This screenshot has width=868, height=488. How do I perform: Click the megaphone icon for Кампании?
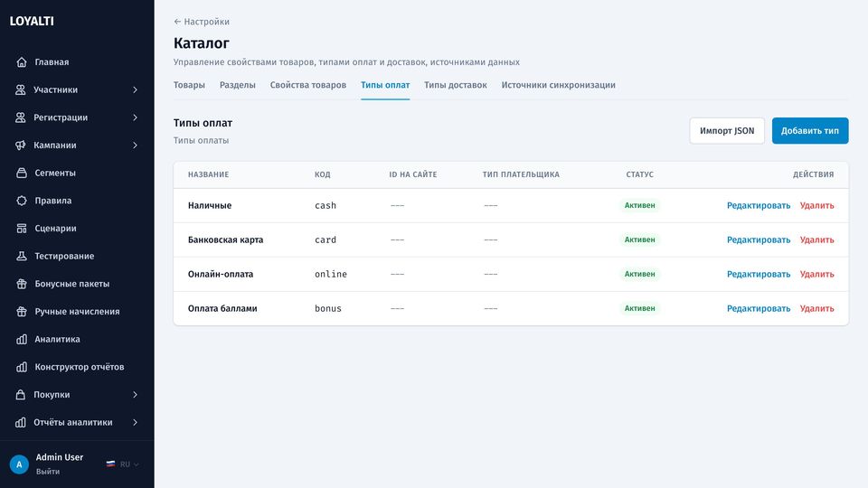click(x=21, y=145)
